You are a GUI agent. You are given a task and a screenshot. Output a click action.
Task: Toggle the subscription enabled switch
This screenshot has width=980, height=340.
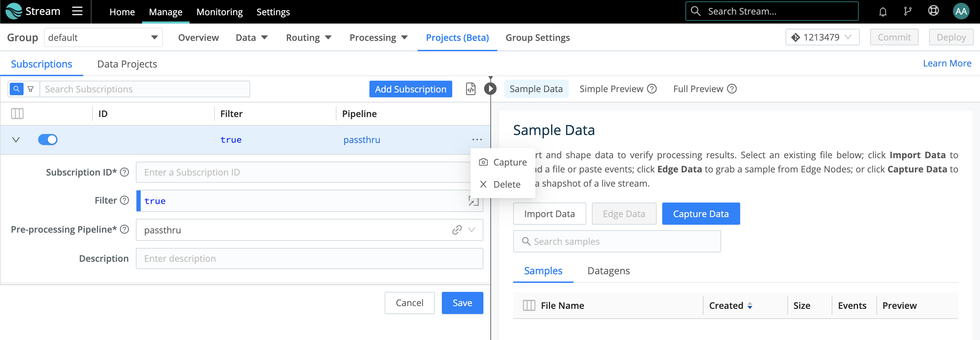(47, 140)
